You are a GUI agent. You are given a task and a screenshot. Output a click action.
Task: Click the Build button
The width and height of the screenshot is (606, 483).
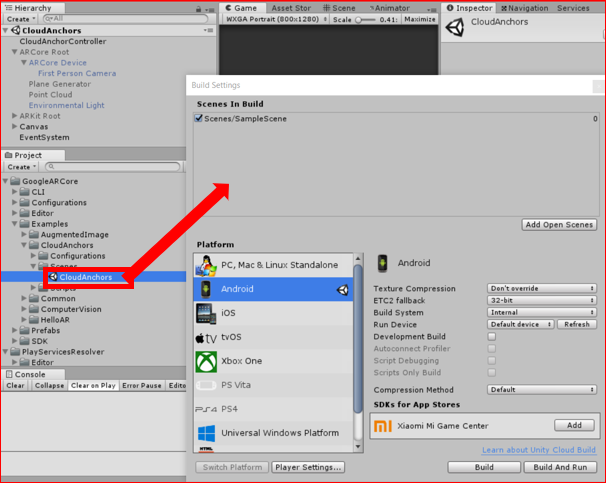[x=484, y=467]
